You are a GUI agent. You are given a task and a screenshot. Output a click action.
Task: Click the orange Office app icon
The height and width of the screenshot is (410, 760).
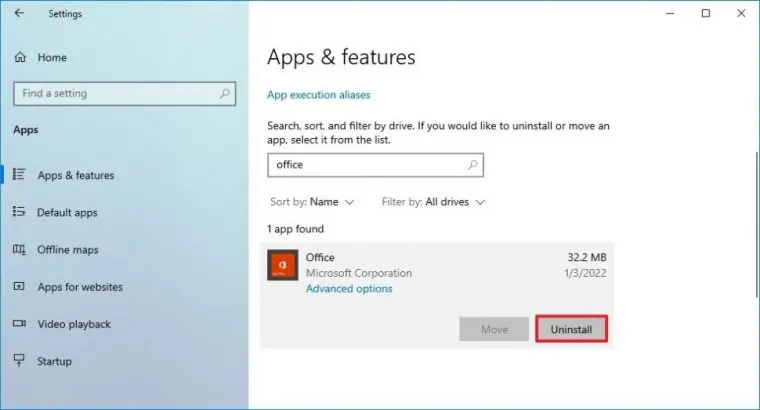pos(281,264)
